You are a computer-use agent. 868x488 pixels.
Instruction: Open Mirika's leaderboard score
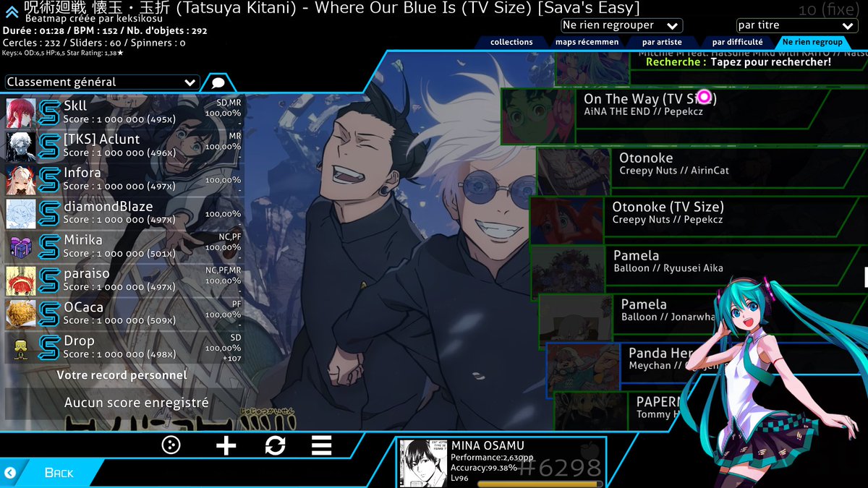pyautogui.click(x=124, y=247)
